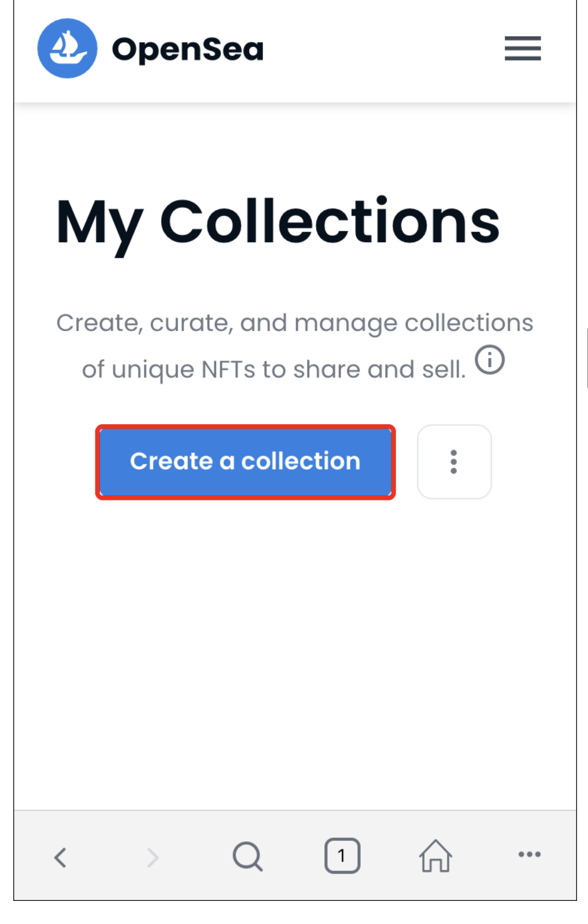Click the OpenSea wordmark text
This screenshot has height=924, width=588.
pos(187,50)
